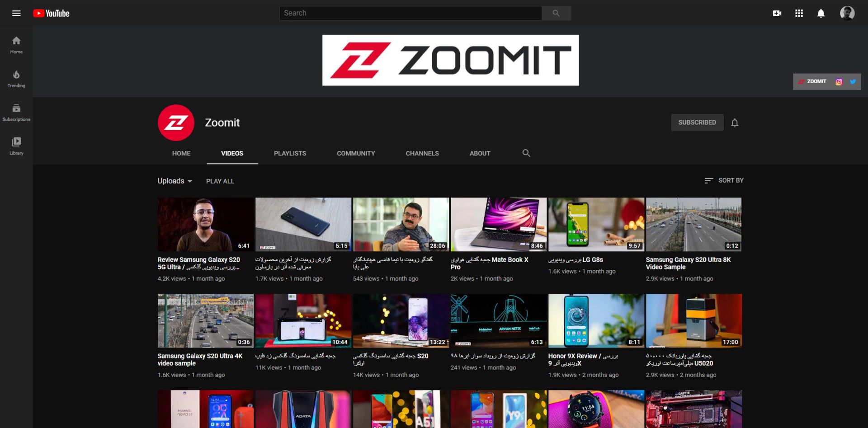
Task: Click the search magnifier button
Action: pyautogui.click(x=556, y=13)
